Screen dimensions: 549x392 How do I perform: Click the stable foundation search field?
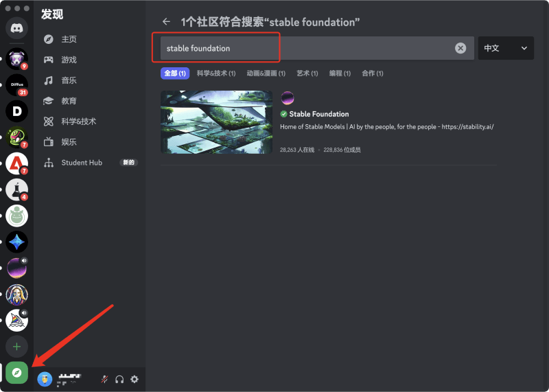(x=317, y=48)
